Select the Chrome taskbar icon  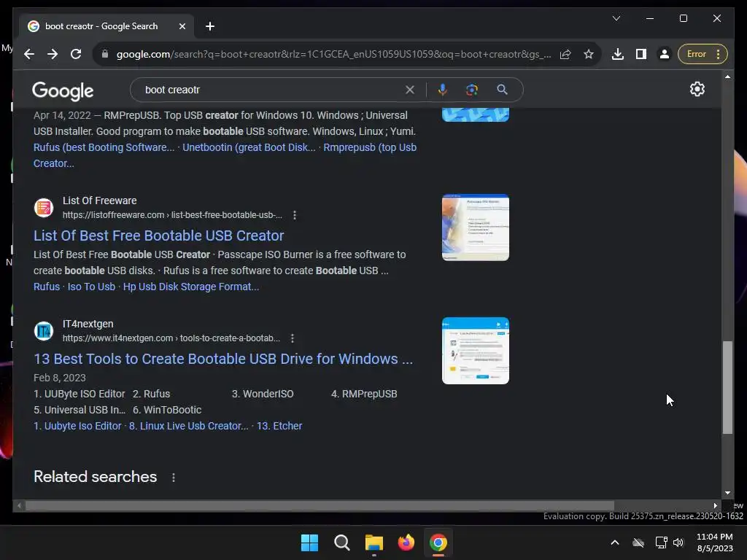click(x=438, y=542)
